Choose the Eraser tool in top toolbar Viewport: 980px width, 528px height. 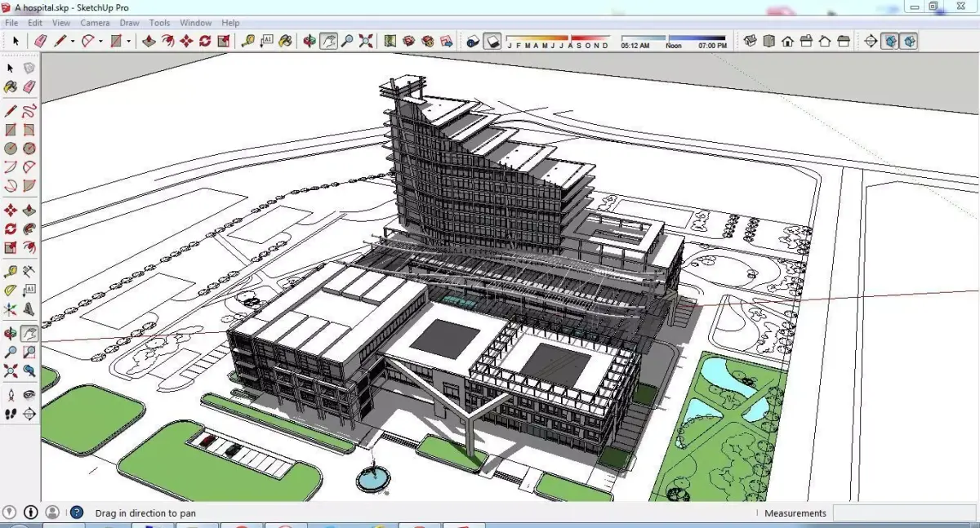39,41
